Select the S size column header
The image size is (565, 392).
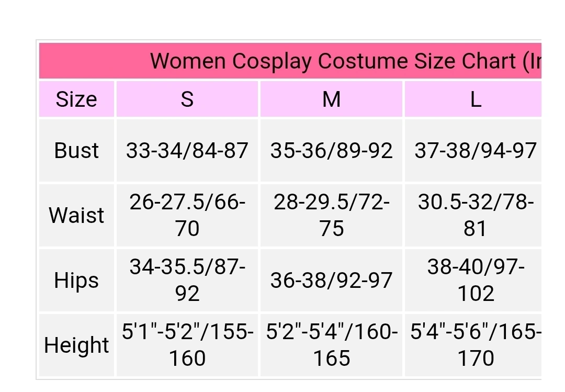point(187,99)
